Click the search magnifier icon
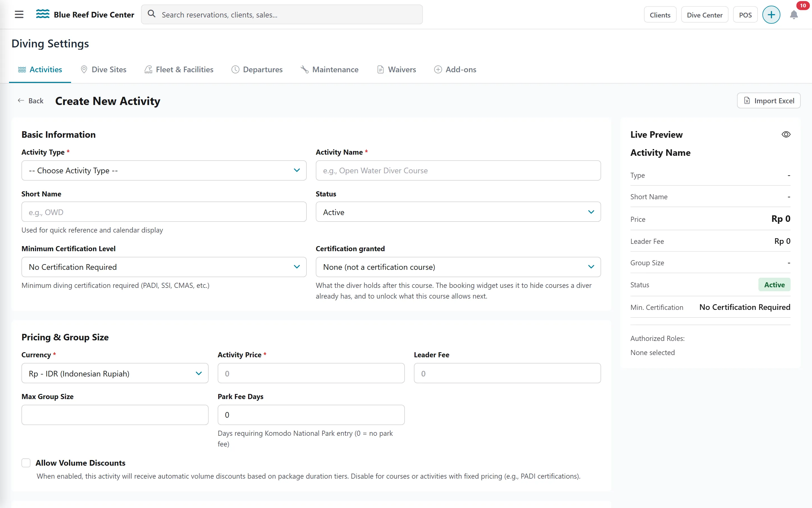 coord(152,14)
